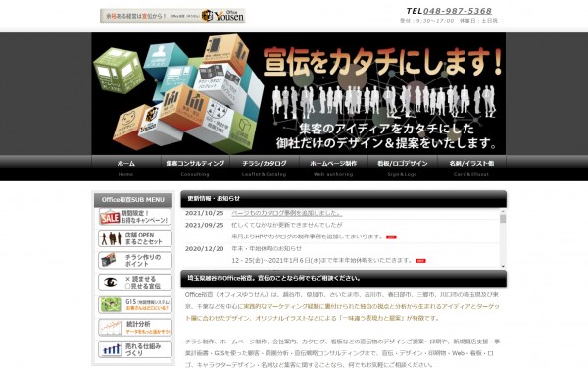Open the 売れる仕組みづくり sidebar button

click(135, 349)
